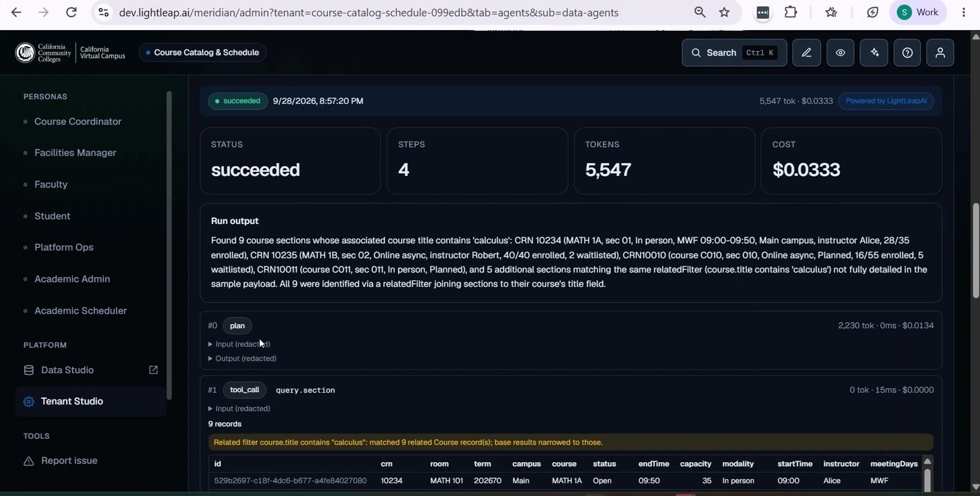The width and height of the screenshot is (980, 496).
Task: Open the site information icon in address bar
Action: coord(104,12)
